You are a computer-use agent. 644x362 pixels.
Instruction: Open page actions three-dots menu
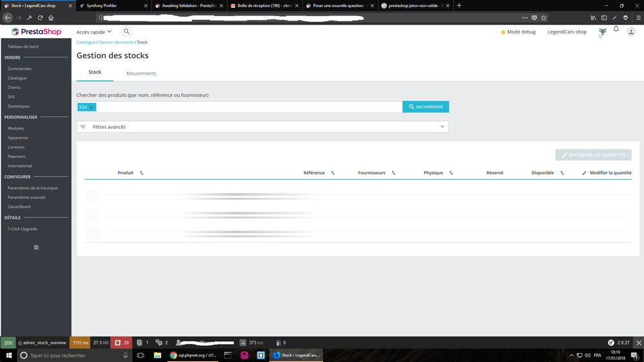[524, 17]
